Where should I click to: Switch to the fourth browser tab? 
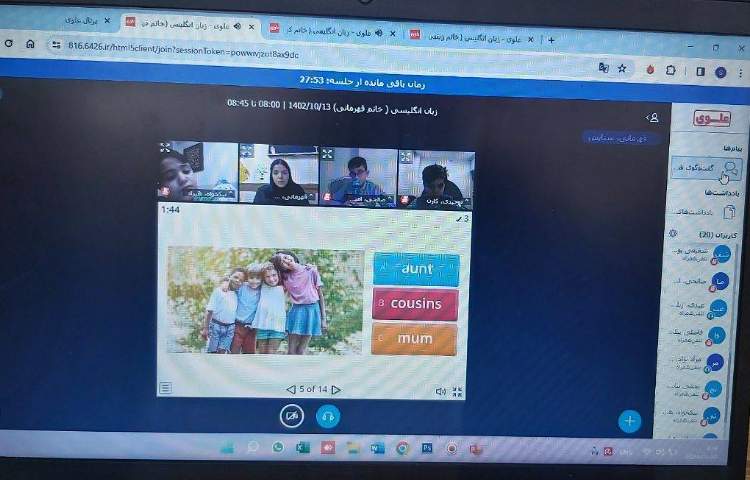[x=472, y=37]
